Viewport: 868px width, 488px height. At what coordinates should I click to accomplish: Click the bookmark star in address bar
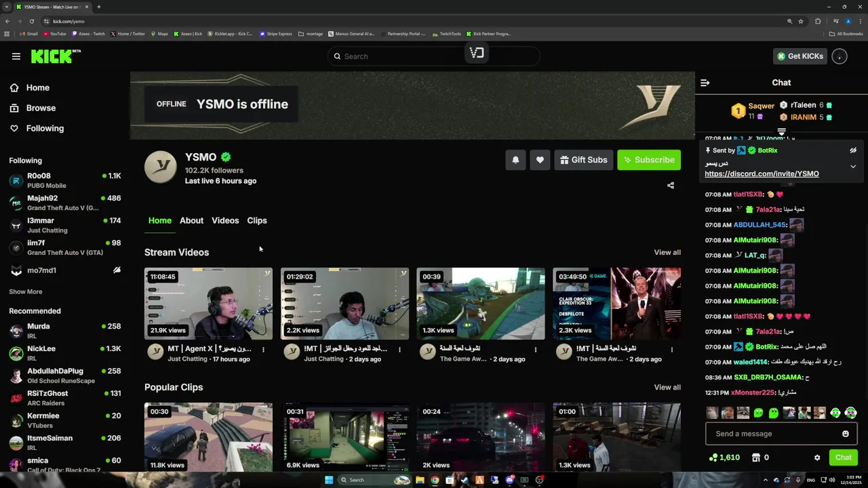(801, 21)
